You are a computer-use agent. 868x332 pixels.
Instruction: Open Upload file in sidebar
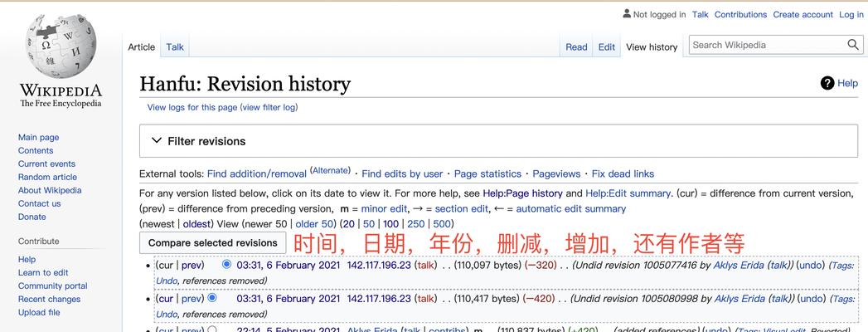(39, 312)
